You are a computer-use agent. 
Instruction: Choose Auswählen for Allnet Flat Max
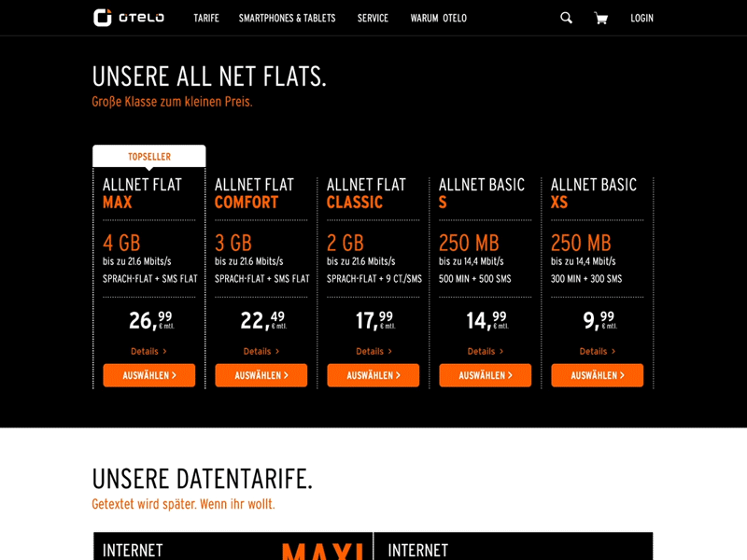click(149, 375)
